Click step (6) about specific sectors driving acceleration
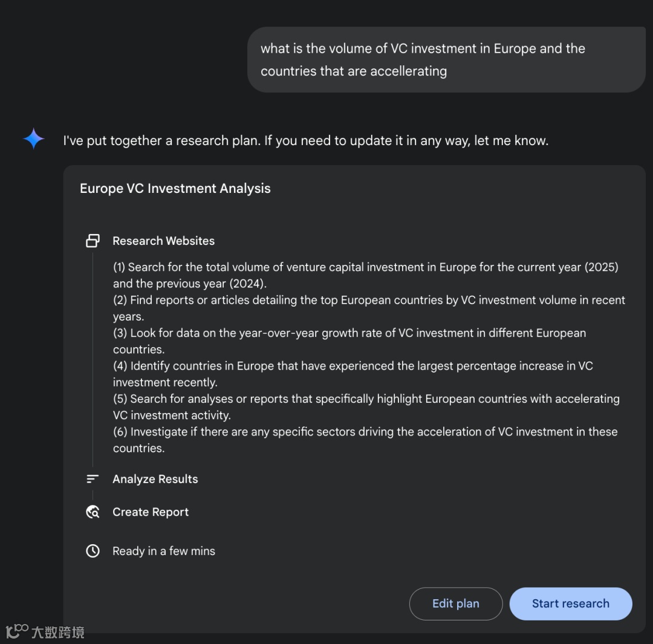This screenshot has height=644, width=653. 365,440
